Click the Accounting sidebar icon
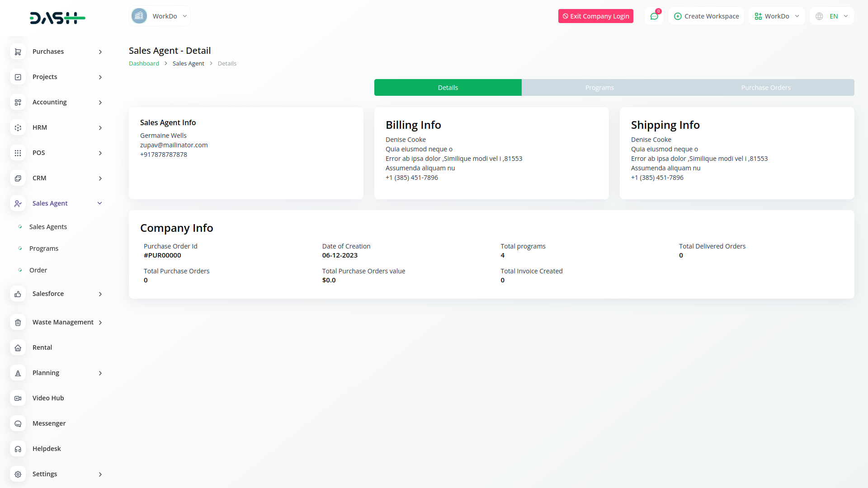 point(18,103)
